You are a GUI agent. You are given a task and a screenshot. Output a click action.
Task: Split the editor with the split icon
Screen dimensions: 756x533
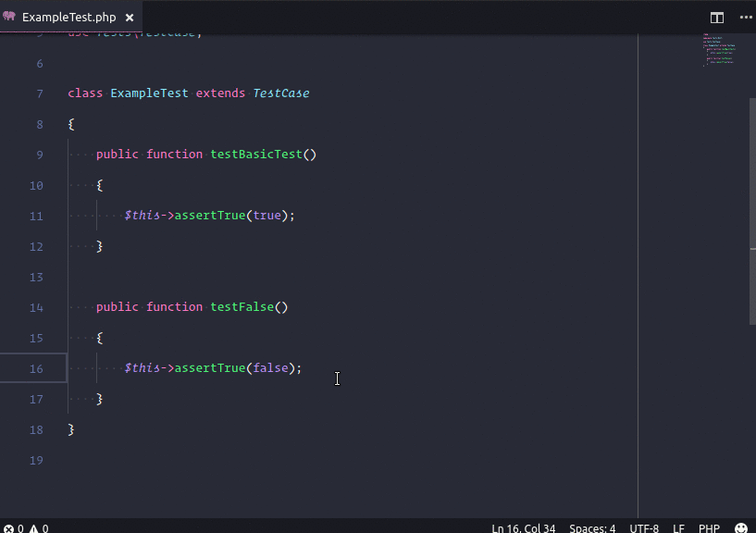717,18
